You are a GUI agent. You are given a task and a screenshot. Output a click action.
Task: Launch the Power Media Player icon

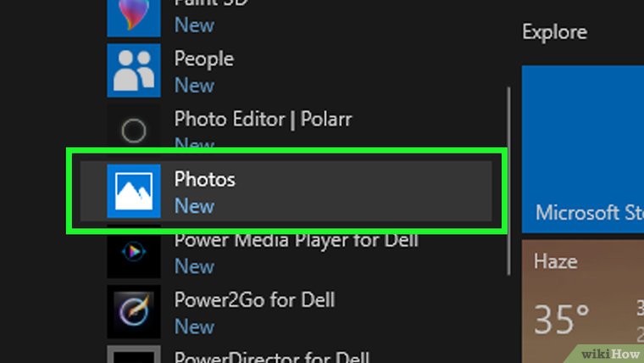coord(134,252)
